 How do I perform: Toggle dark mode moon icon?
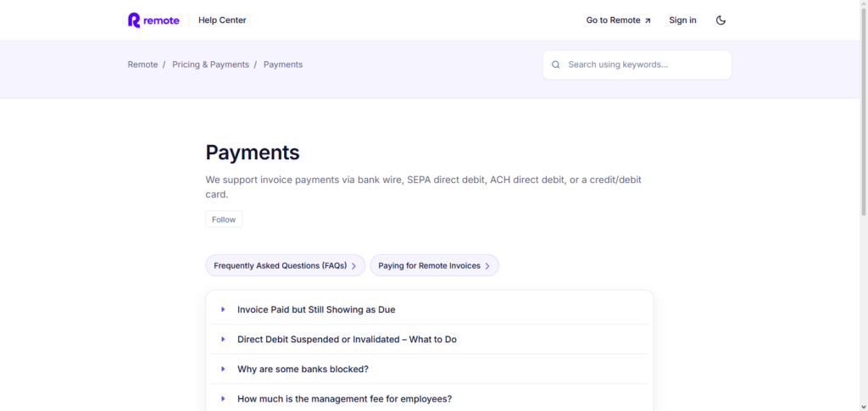721,20
